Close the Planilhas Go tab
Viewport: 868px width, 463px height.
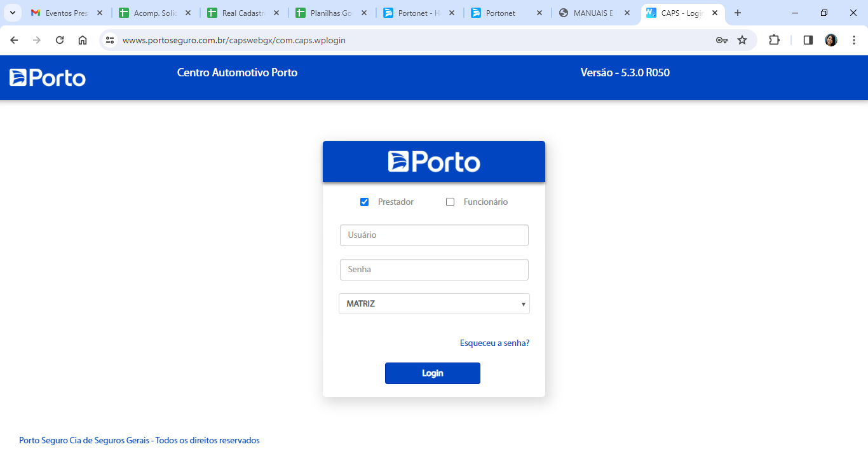tap(364, 13)
